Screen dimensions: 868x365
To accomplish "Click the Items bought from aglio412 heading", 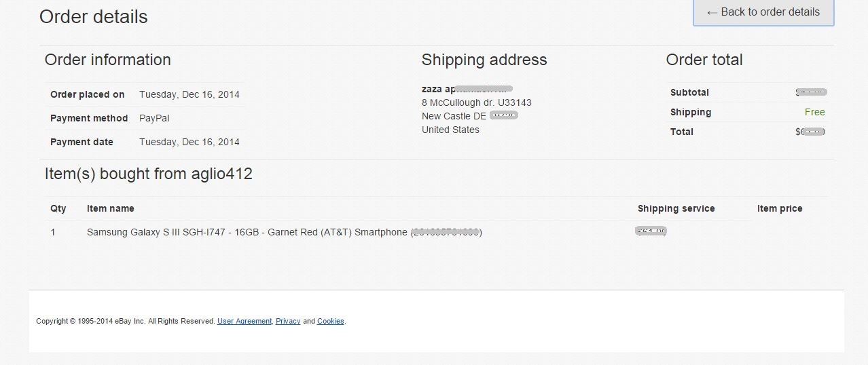I will tap(149, 174).
